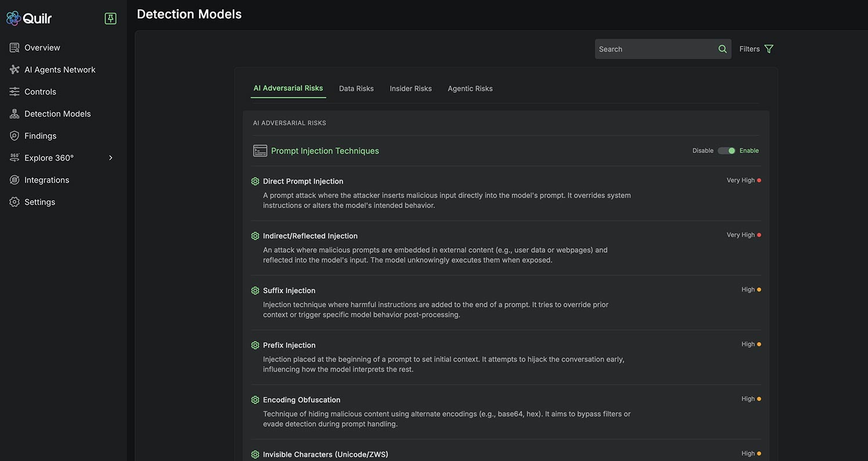Click the Indirect/Reflected Injection title
This screenshot has height=461, width=868.
pyautogui.click(x=310, y=236)
